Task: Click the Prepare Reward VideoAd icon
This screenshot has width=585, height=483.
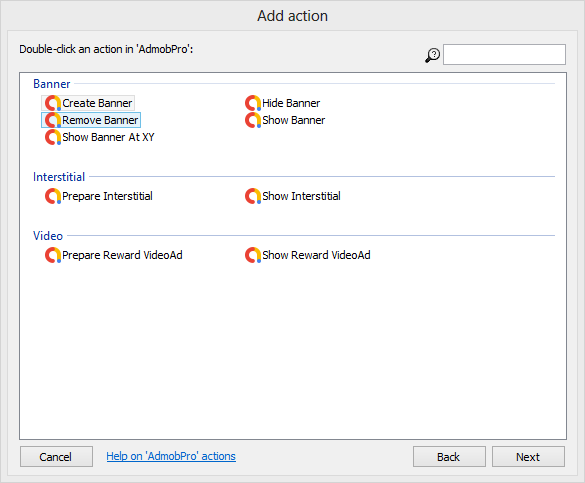Action: [x=53, y=255]
